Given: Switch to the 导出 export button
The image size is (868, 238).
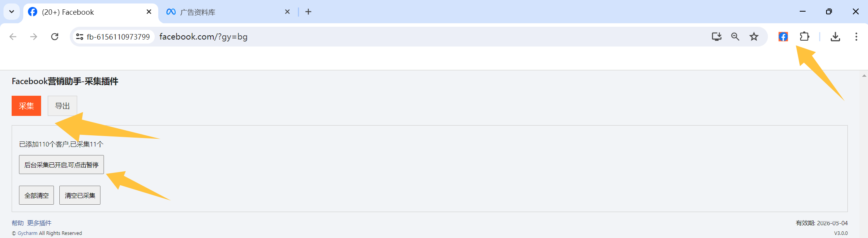Looking at the screenshot, I should pos(62,106).
